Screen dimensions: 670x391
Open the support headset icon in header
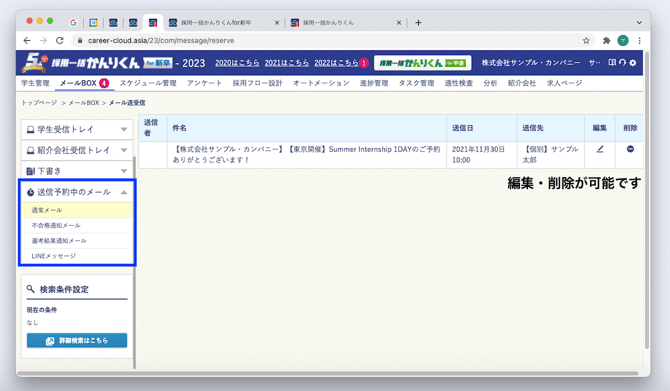coord(622,62)
